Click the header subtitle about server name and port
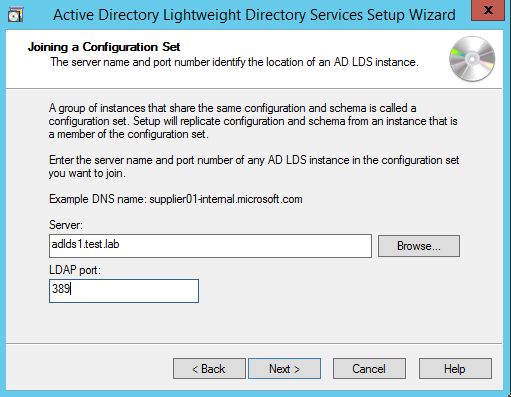Screen dimensions: 511x397 [234, 62]
